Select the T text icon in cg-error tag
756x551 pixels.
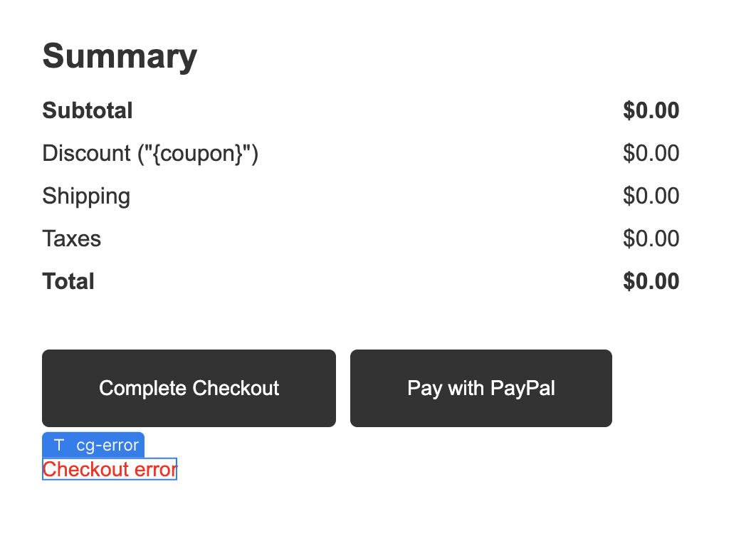click(x=59, y=445)
